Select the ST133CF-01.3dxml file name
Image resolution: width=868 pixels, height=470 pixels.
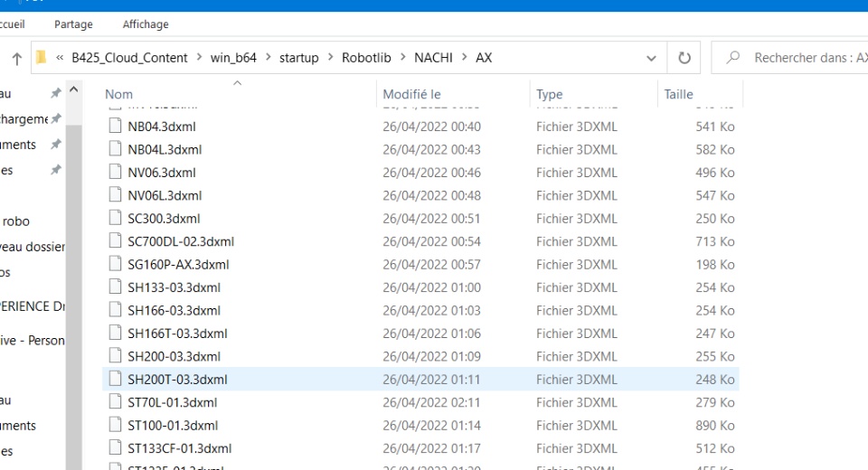pyautogui.click(x=180, y=448)
